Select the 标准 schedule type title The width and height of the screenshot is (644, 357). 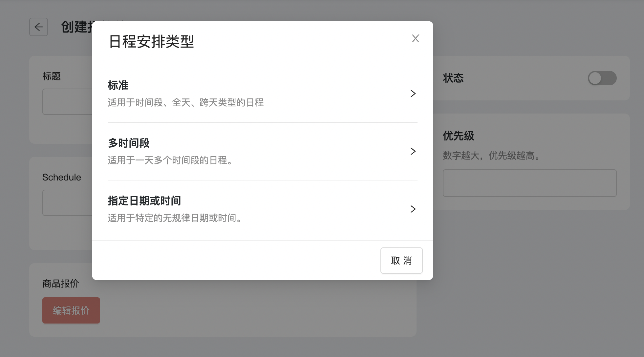(118, 85)
